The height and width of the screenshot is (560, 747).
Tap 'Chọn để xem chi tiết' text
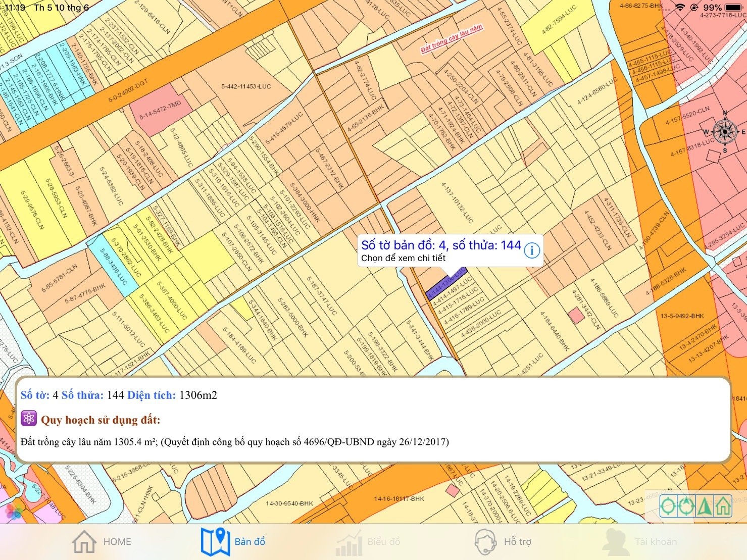(x=403, y=258)
